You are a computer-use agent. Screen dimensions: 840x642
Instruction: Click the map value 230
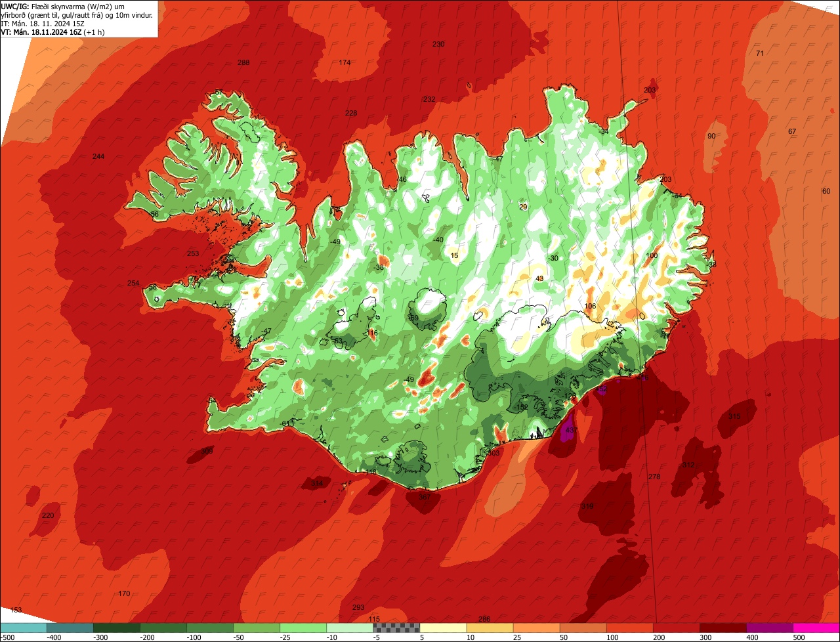[438, 44]
